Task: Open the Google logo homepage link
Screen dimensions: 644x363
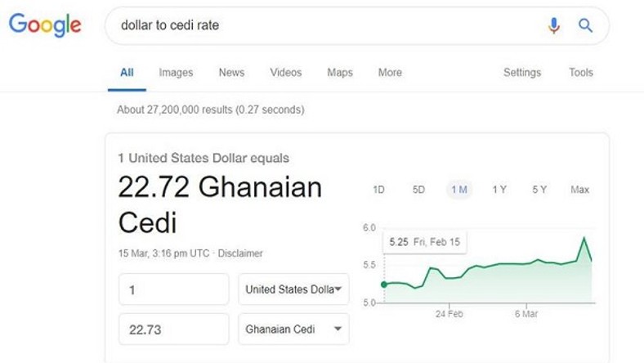Action: [45, 25]
